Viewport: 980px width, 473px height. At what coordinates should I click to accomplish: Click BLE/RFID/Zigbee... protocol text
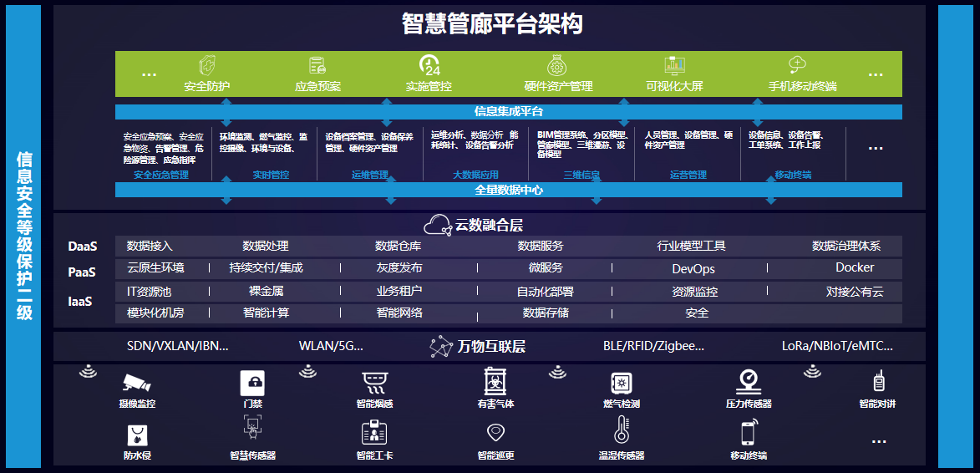[653, 345]
